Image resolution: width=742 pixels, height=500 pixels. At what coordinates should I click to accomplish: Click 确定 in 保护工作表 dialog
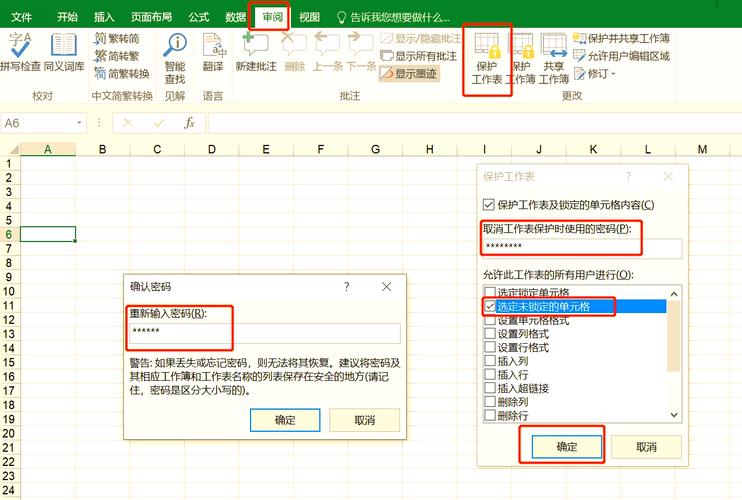566,447
